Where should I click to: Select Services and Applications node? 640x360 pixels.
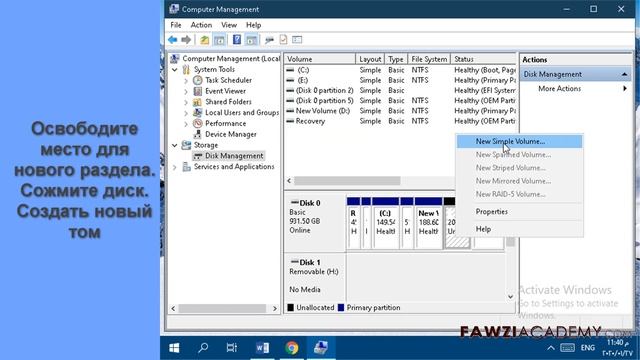coord(234,167)
